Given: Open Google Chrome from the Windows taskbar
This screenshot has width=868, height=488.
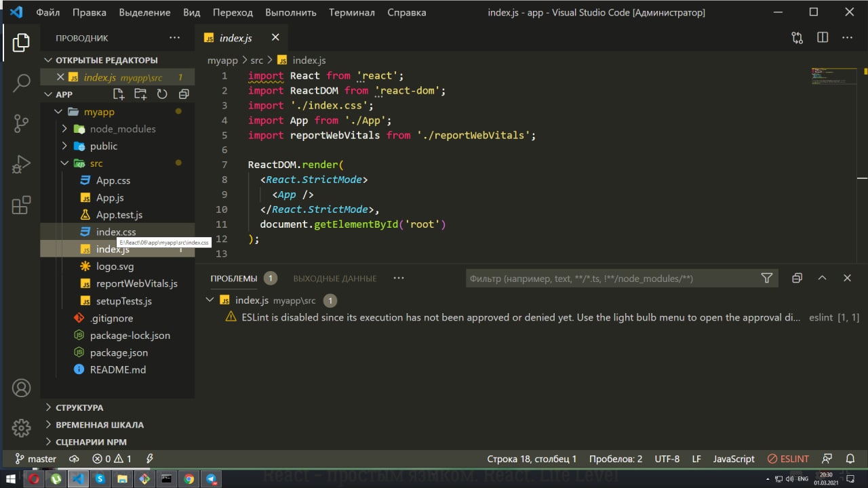Looking at the screenshot, I should (189, 479).
